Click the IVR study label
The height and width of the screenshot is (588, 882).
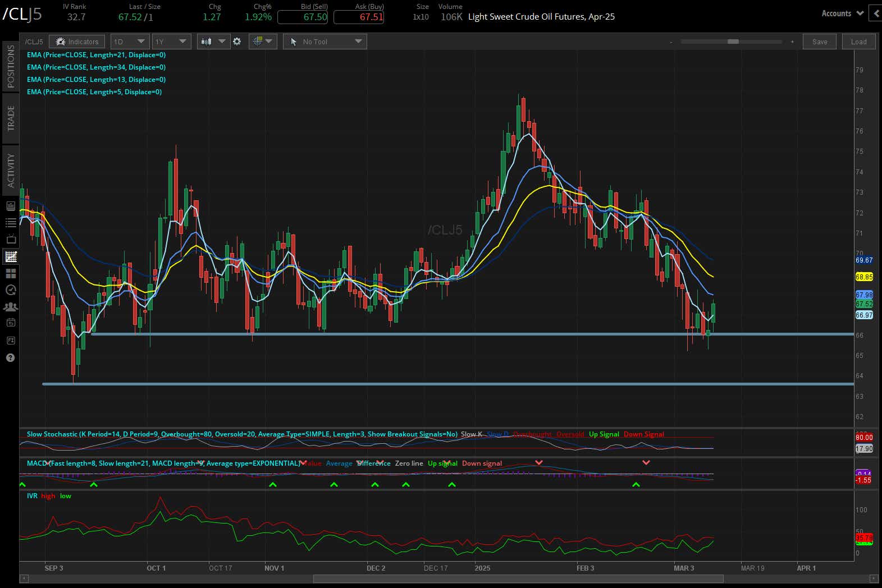click(x=32, y=496)
